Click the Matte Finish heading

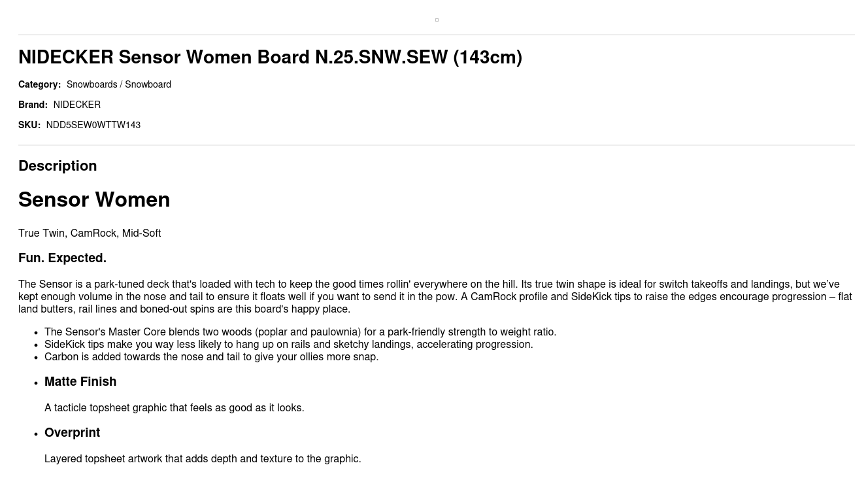tap(80, 382)
